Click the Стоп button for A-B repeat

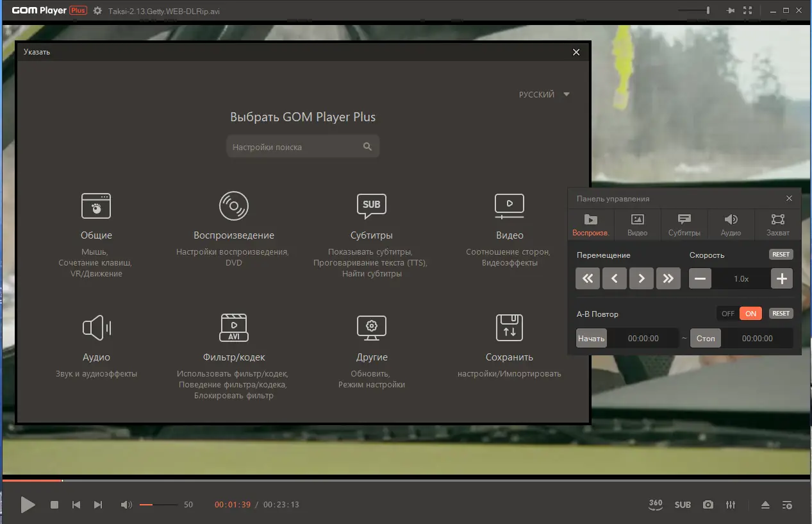[706, 338]
